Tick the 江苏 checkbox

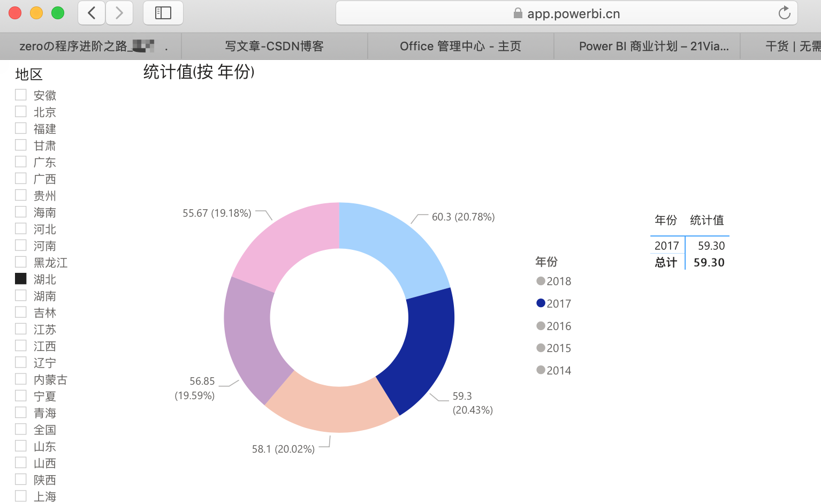click(x=21, y=329)
